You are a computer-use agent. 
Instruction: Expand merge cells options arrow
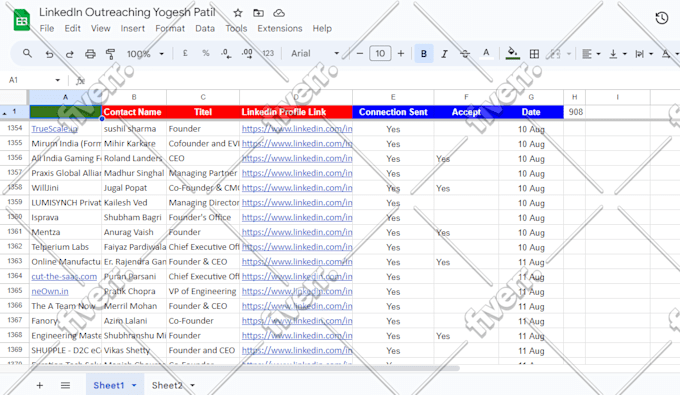[569, 54]
